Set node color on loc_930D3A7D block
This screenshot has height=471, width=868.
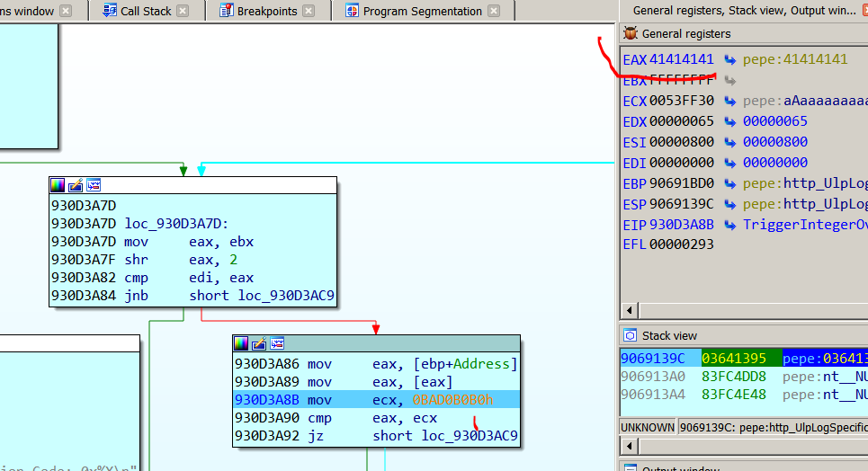point(58,185)
